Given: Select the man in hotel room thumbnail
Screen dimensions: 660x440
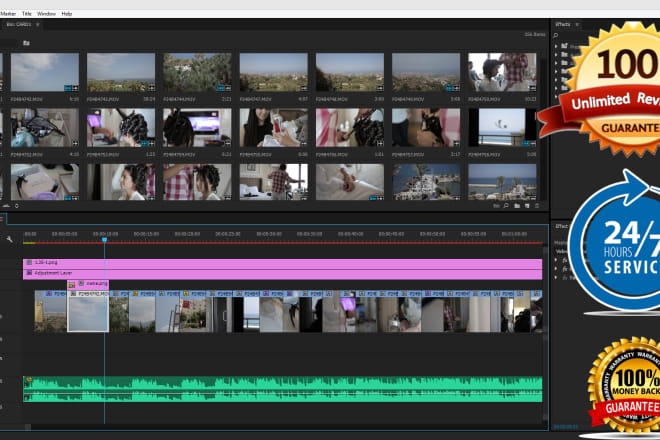Looking at the screenshot, I should coord(274,182).
